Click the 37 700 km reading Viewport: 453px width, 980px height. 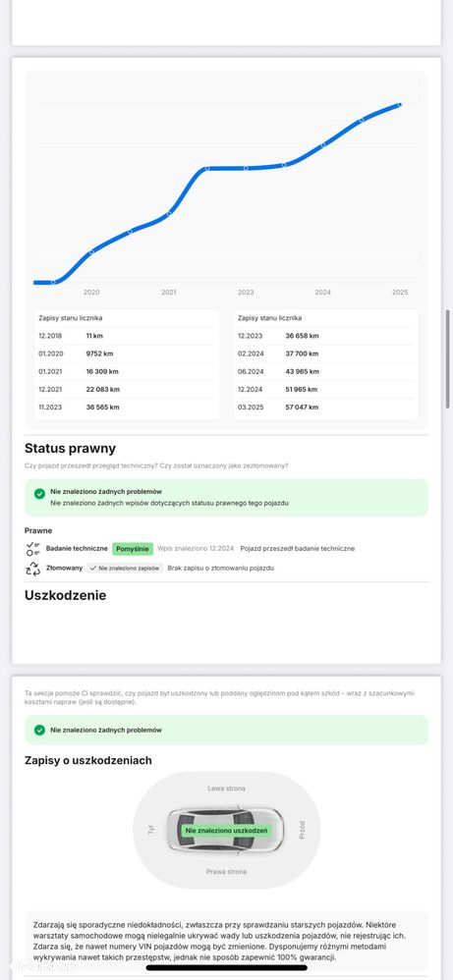[x=302, y=354]
